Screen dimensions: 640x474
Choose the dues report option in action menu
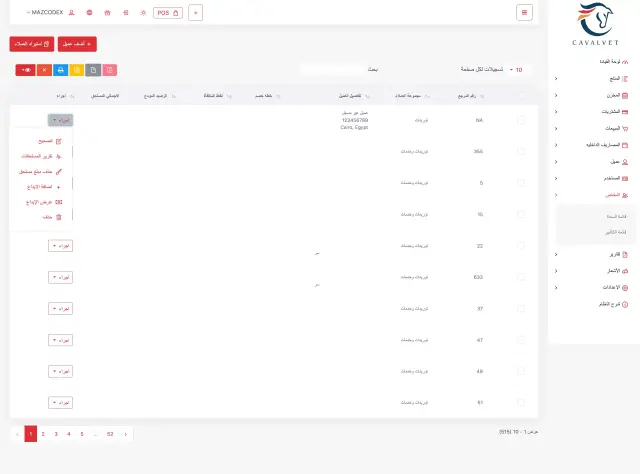tap(41, 156)
